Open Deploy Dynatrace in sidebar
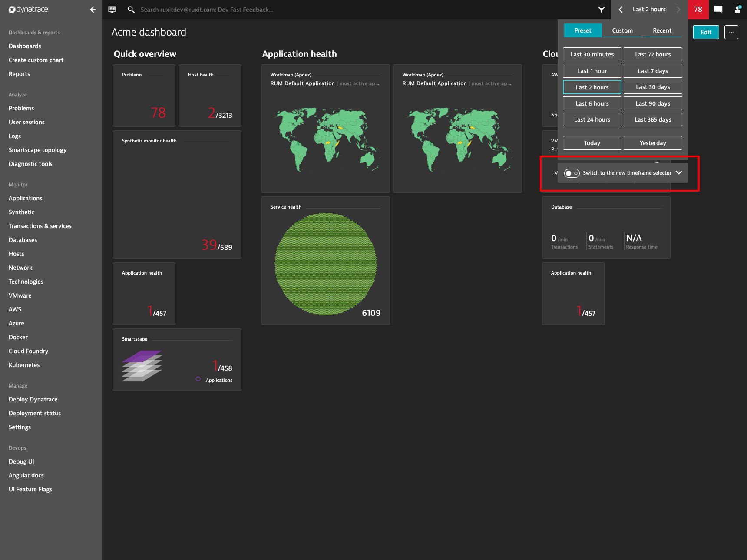The height and width of the screenshot is (560, 747). point(33,399)
